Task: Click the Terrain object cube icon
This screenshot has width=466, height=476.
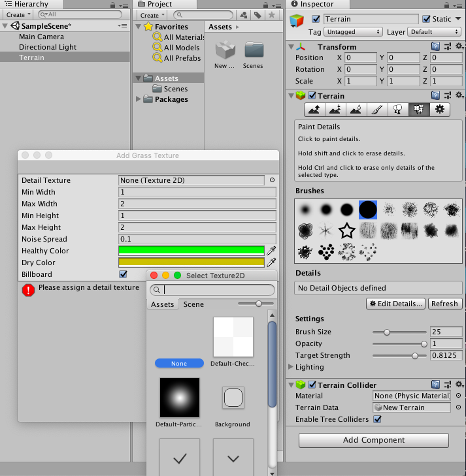Action: pyautogui.click(x=297, y=21)
